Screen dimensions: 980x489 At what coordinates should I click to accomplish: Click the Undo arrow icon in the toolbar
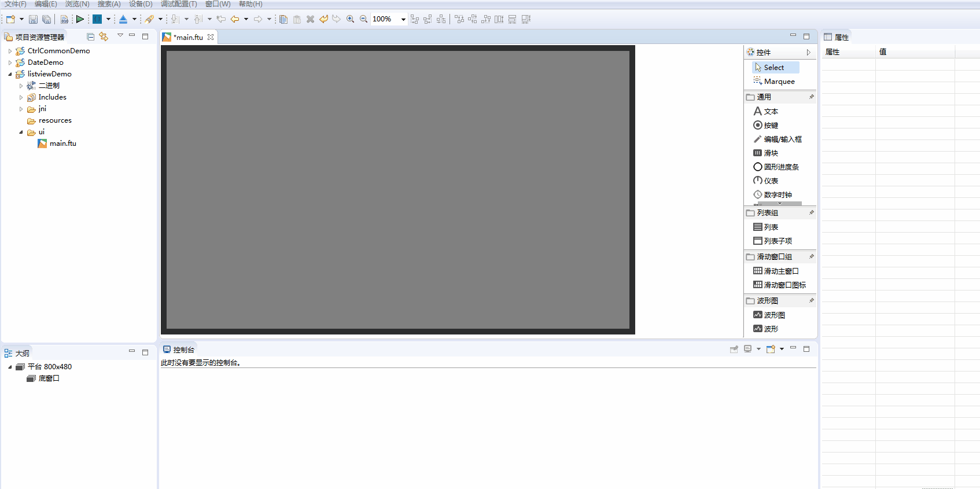click(323, 19)
